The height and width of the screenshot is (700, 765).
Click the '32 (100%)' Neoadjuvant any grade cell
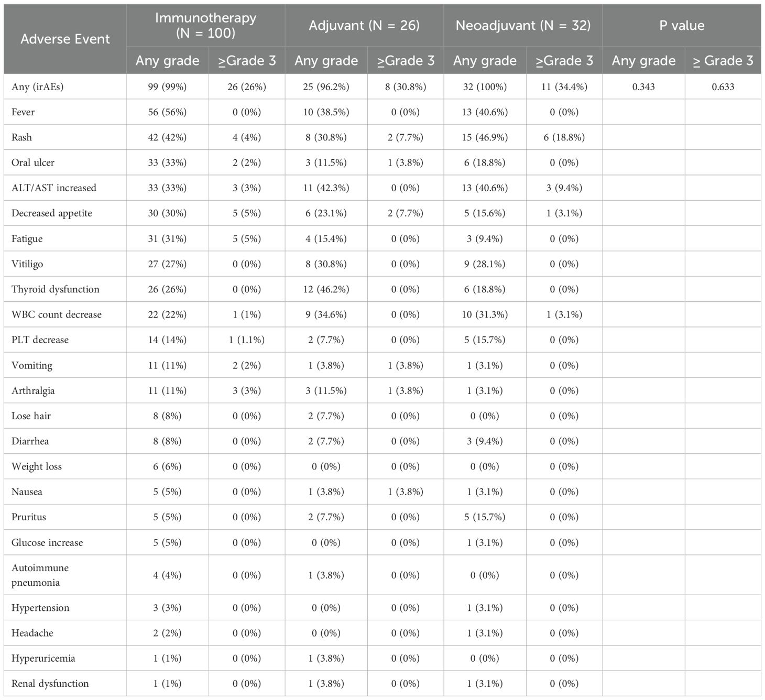485,87
